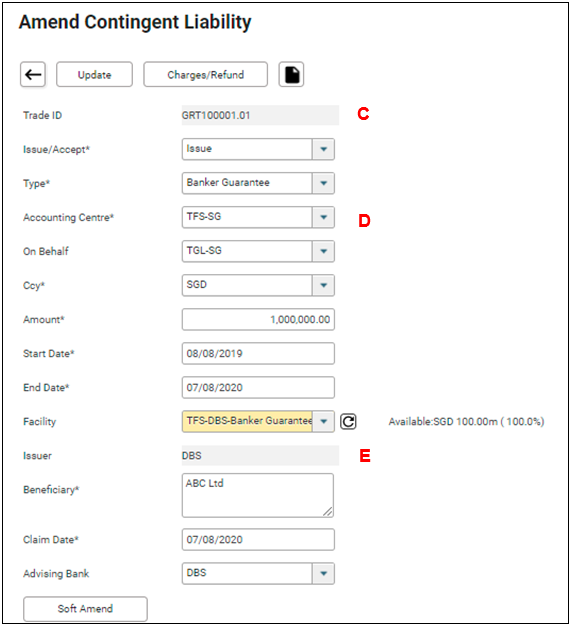Select the Start Date field
Viewport: 572px width, 627px height.
coord(258,353)
